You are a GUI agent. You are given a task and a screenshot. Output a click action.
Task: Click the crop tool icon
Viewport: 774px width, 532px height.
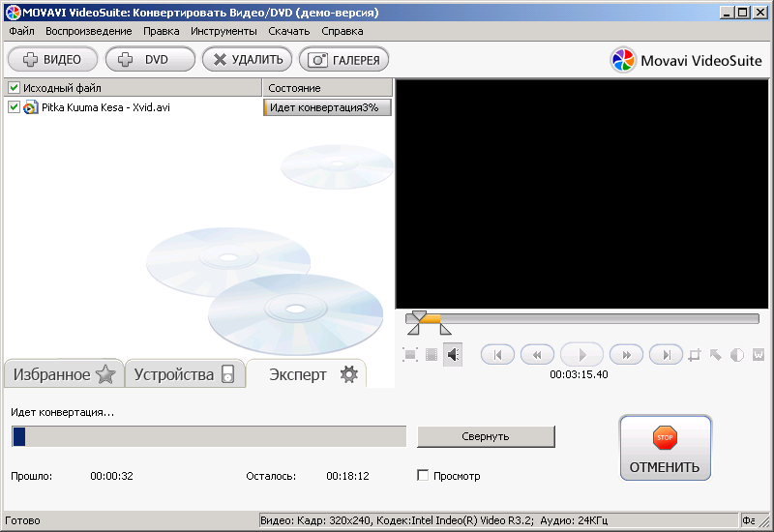695,355
